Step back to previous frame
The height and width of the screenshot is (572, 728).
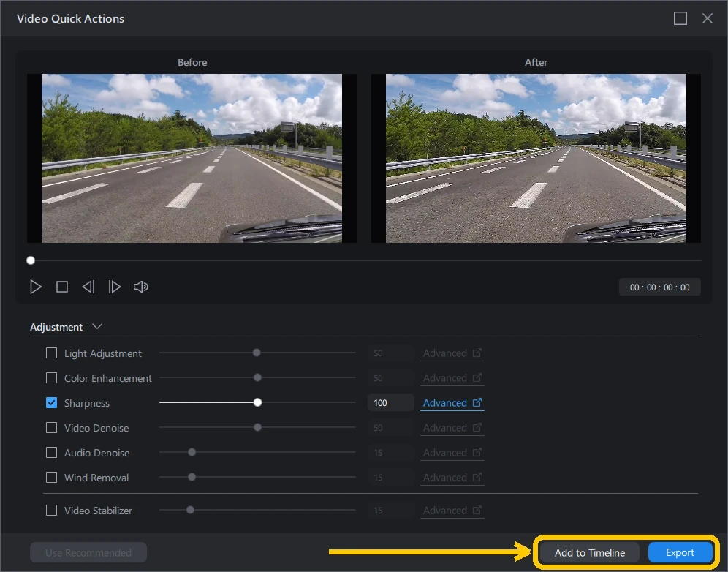pyautogui.click(x=88, y=287)
